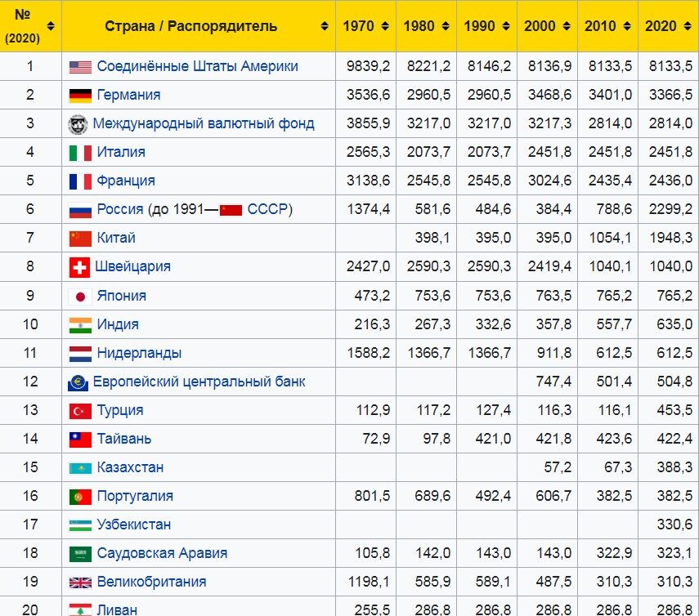Sort by Страна / Распорядитель column arrows
The height and width of the screenshot is (616, 699).
(x=325, y=26)
